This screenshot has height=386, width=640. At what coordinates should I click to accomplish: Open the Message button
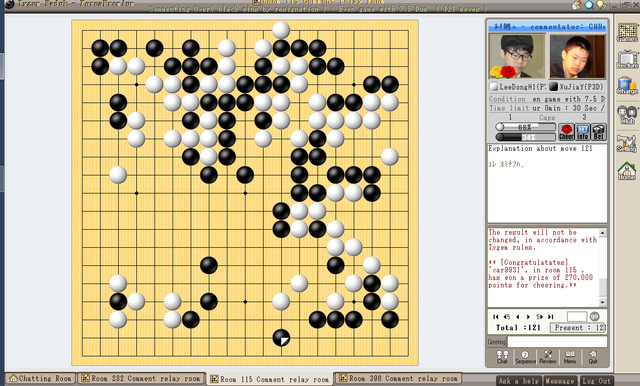[x=560, y=381]
